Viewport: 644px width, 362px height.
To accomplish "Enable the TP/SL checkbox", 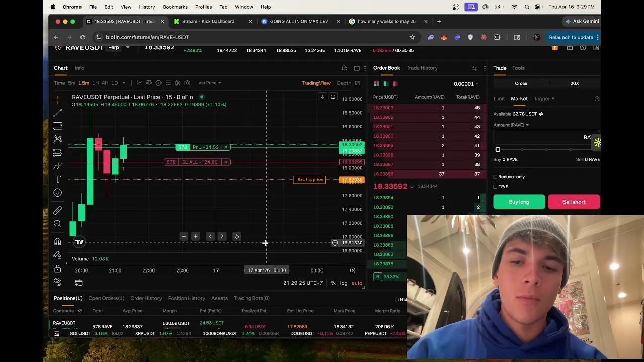I will tap(495, 187).
